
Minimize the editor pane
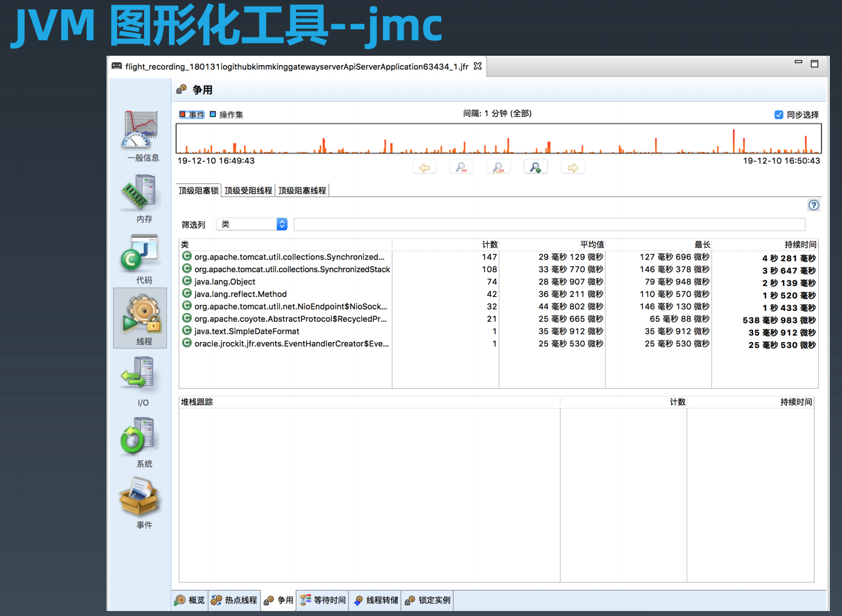pyautogui.click(x=798, y=62)
